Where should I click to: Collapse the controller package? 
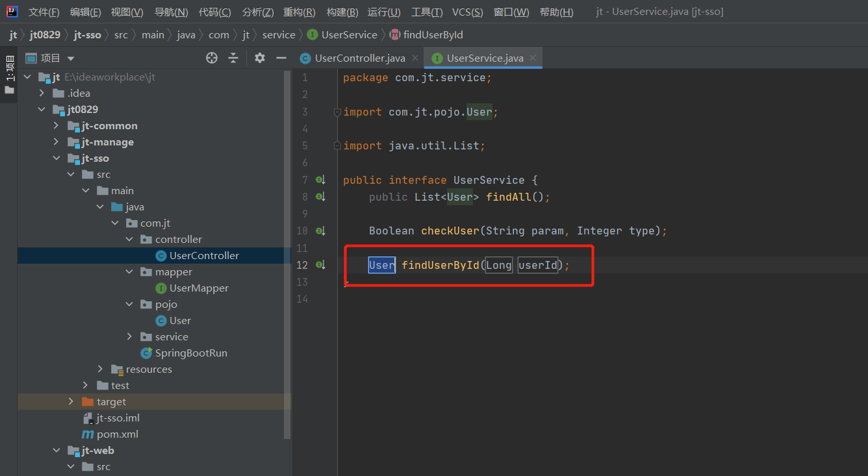[x=129, y=240]
